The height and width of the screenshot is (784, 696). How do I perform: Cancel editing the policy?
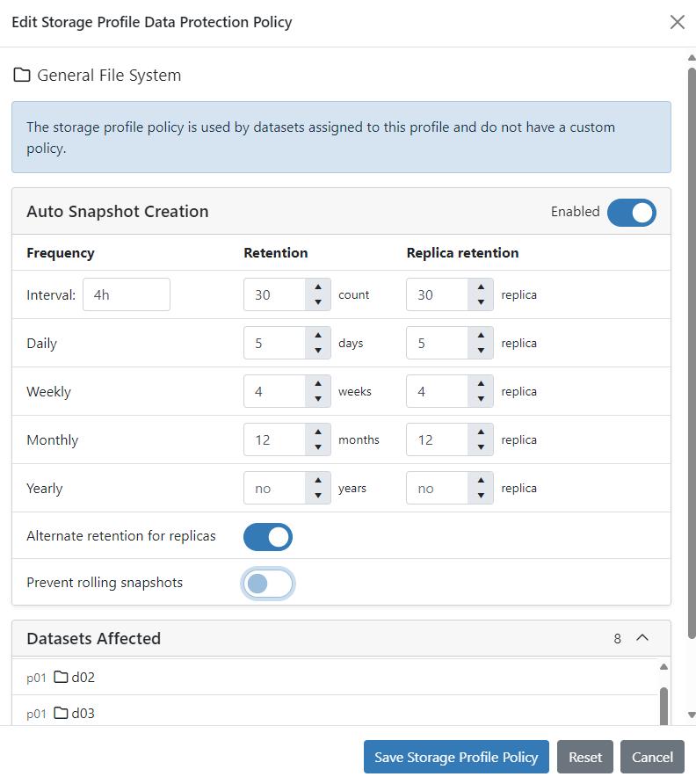coord(652,757)
